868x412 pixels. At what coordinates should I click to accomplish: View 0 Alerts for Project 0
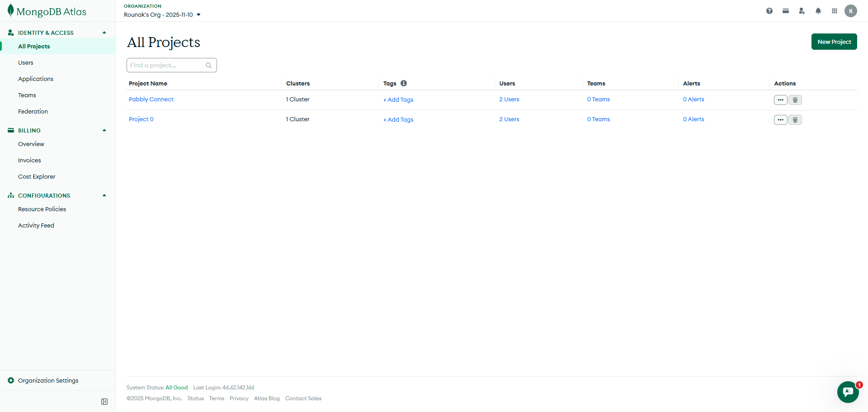coord(693,119)
